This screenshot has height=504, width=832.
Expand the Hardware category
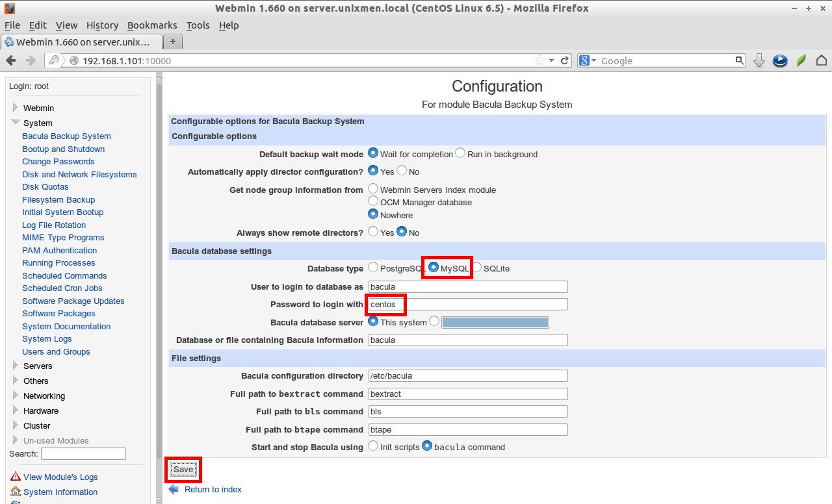coord(16,410)
